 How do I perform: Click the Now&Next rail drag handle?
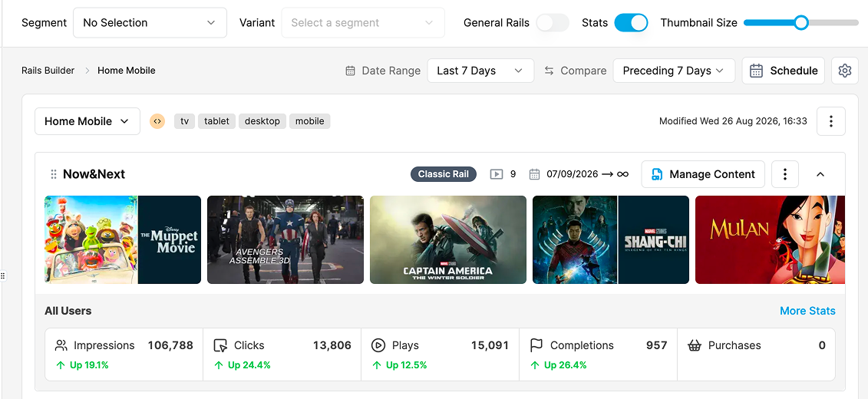tap(54, 174)
